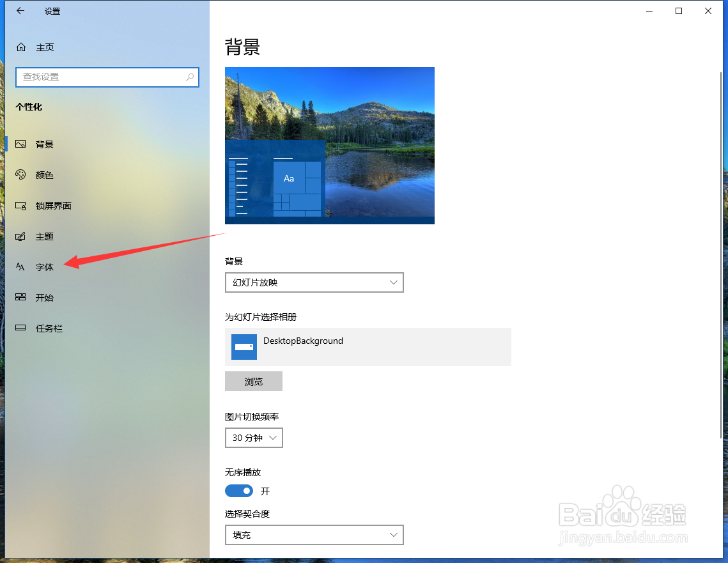The width and height of the screenshot is (728, 563).
Task: Open the 主题 (Themes) settings page
Action: (x=21, y=236)
